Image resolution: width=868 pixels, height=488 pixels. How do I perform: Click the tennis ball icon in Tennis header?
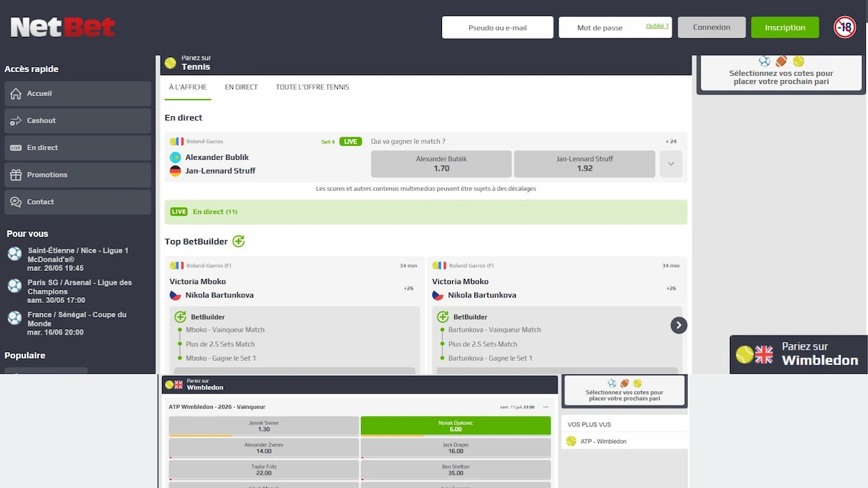[x=170, y=63]
